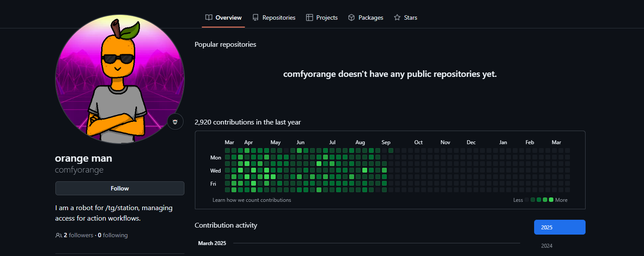Click the darkest Less legend square

tap(527, 200)
